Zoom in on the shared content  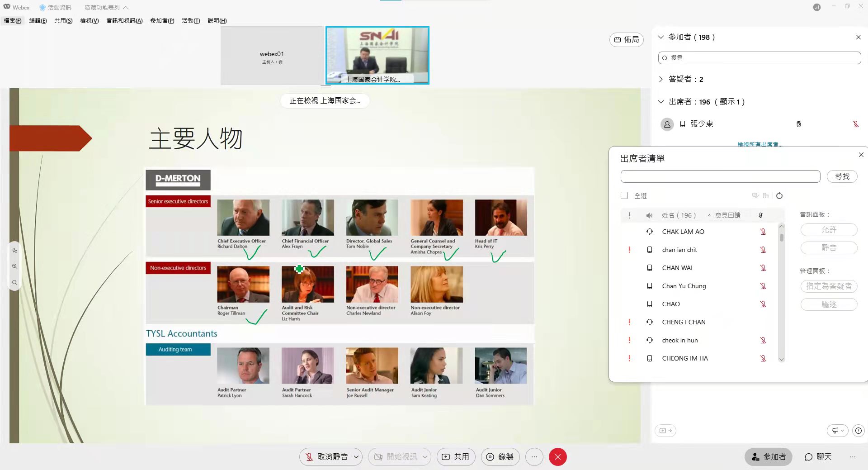pyautogui.click(x=14, y=266)
